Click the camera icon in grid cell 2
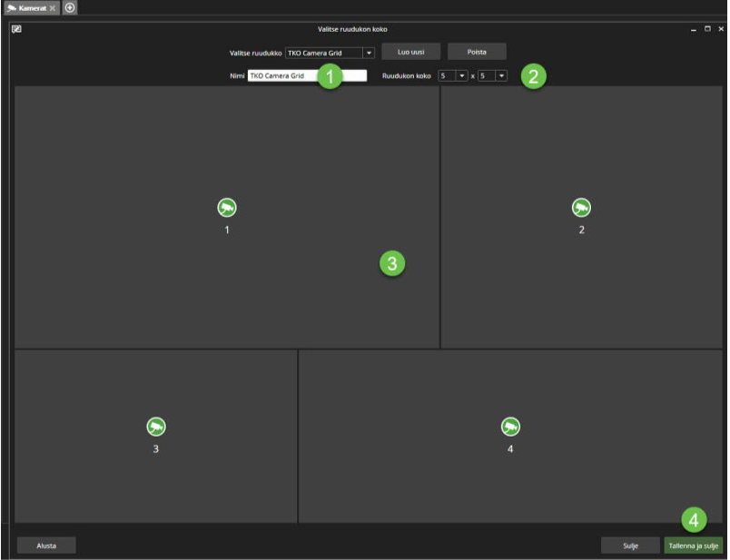 (x=581, y=208)
